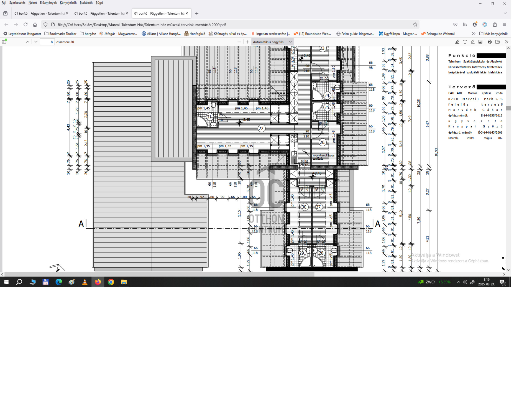The width and height of the screenshot is (532, 399).
Task: Click the page number input field
Action: click(47, 42)
